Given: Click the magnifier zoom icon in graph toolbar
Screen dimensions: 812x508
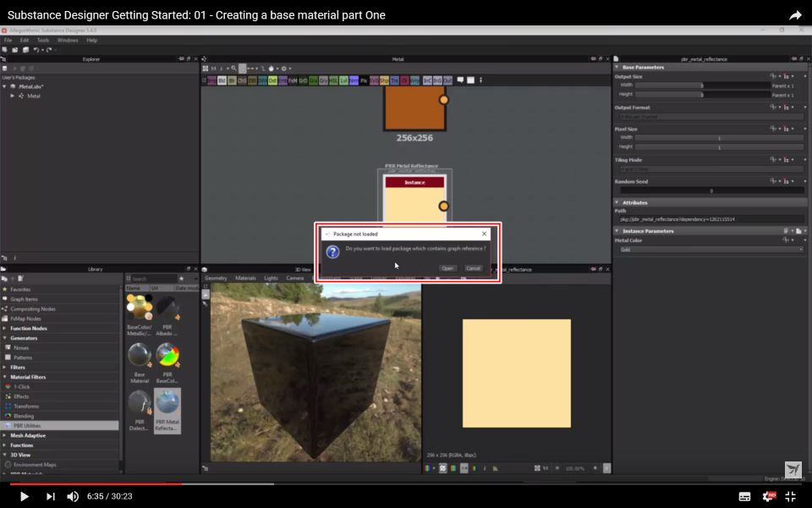Looking at the screenshot, I should (233, 69).
